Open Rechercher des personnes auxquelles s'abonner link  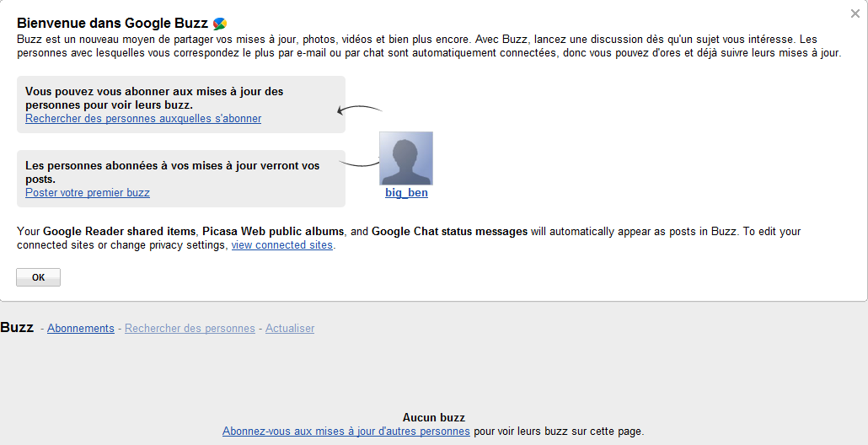(x=143, y=119)
